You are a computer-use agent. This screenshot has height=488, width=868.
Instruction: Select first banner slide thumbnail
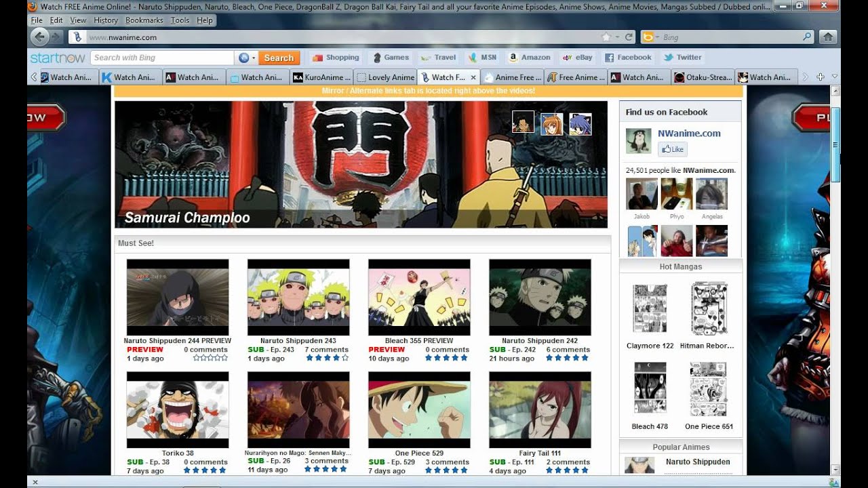point(523,122)
